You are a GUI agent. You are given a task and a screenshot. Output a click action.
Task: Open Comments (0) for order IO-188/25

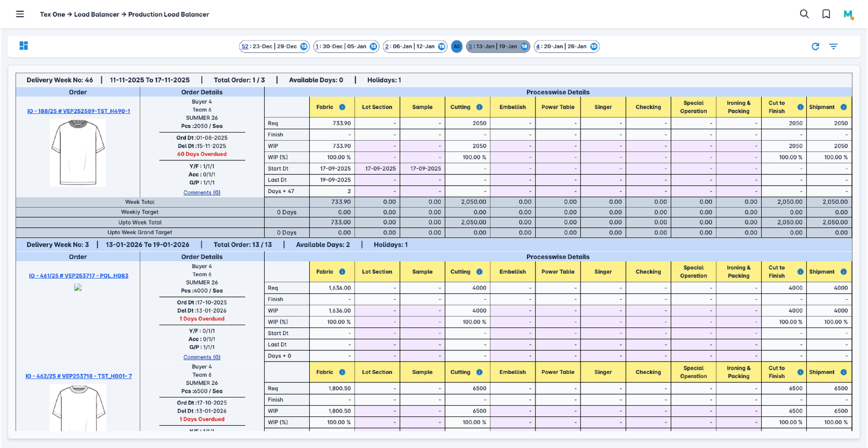tap(202, 193)
